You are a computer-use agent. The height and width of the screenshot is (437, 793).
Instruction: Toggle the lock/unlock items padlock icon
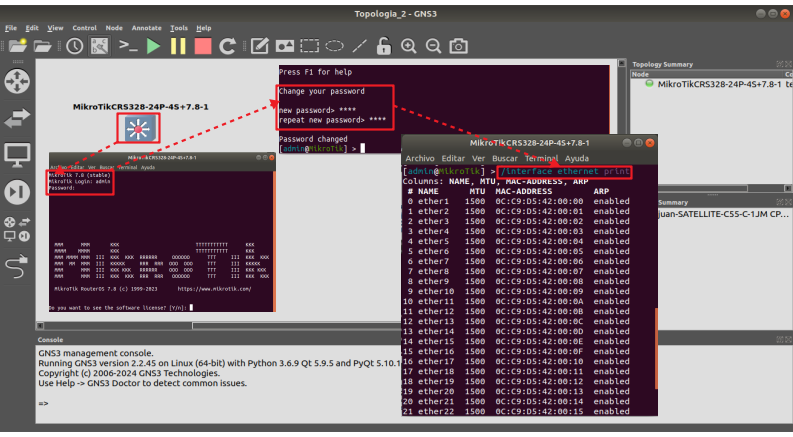tap(384, 46)
